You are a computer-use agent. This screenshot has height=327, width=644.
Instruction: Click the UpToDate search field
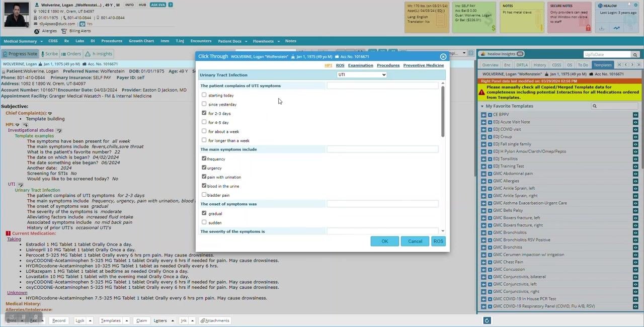tap(607, 54)
